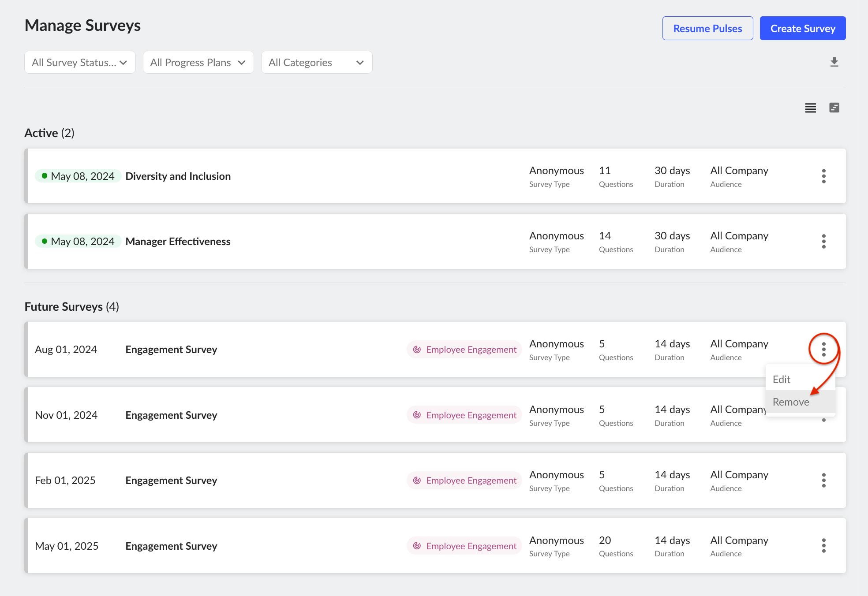Open the Aug 01, 2024 Engagement Survey title
Viewport: 868px width, 596px height.
click(x=171, y=350)
